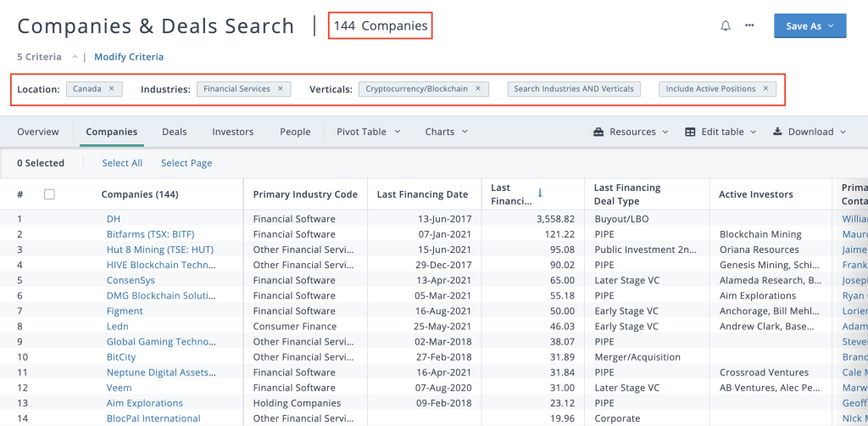Open the BitCity company link

(x=121, y=357)
